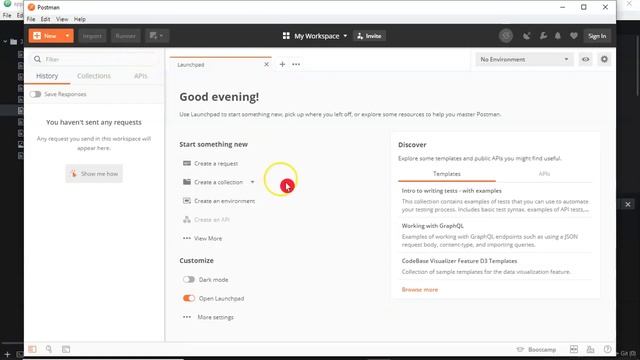Screen dimensions: 640x360
Task: Toggle the Dark mode switch
Action: (189, 280)
